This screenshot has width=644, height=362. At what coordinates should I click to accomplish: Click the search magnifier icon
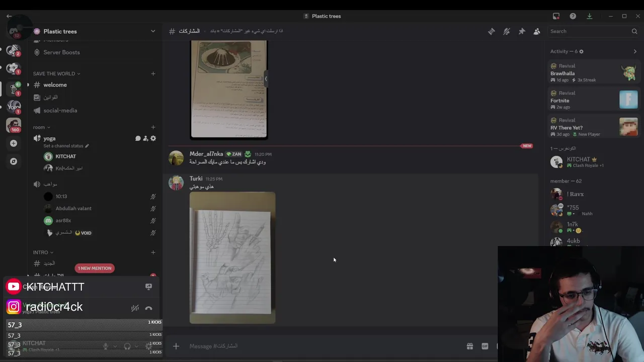coord(634,31)
